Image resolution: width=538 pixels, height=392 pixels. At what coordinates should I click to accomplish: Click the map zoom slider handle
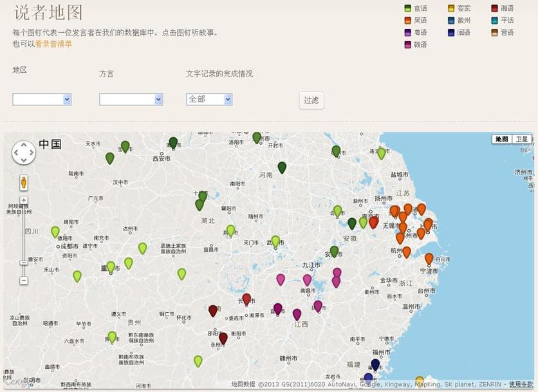coord(24,263)
